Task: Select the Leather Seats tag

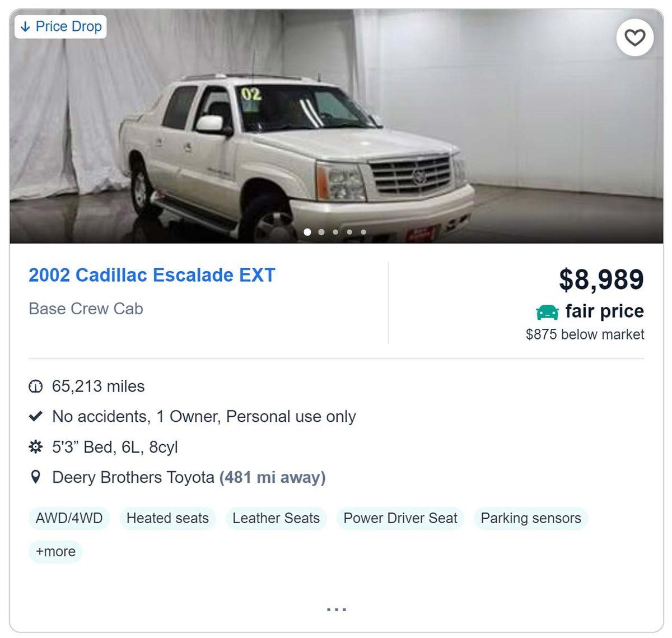Action: (x=276, y=518)
